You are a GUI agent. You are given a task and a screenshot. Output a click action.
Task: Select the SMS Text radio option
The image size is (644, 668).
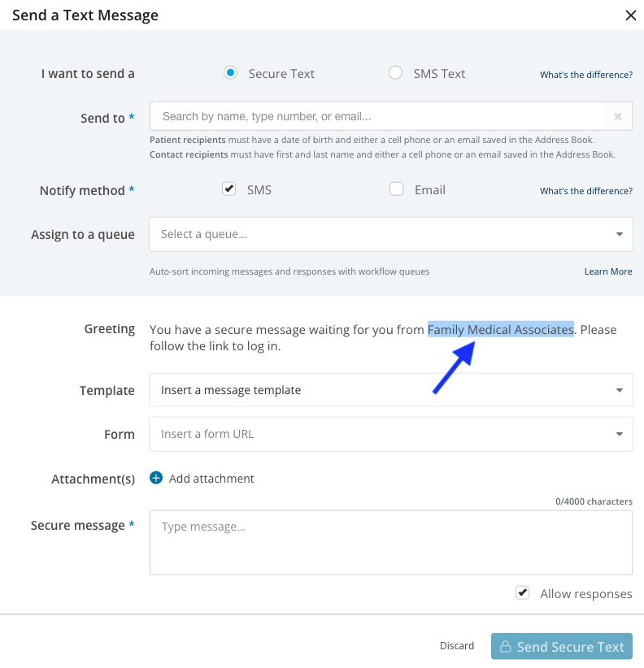(395, 73)
